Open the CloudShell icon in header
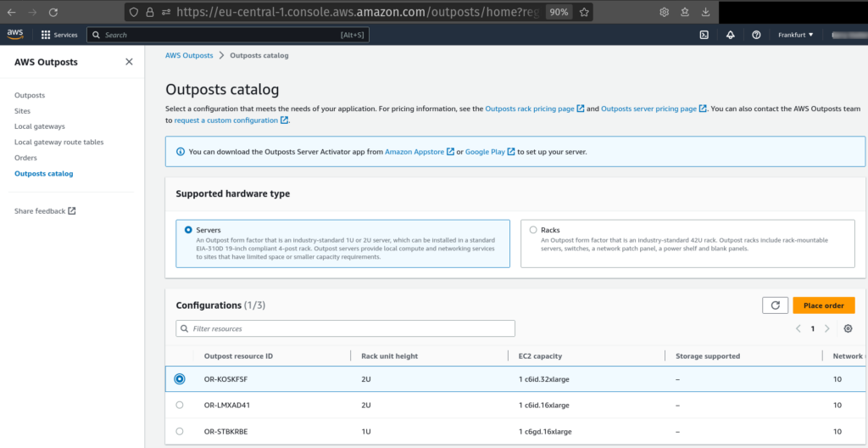868x448 pixels. [x=704, y=35]
